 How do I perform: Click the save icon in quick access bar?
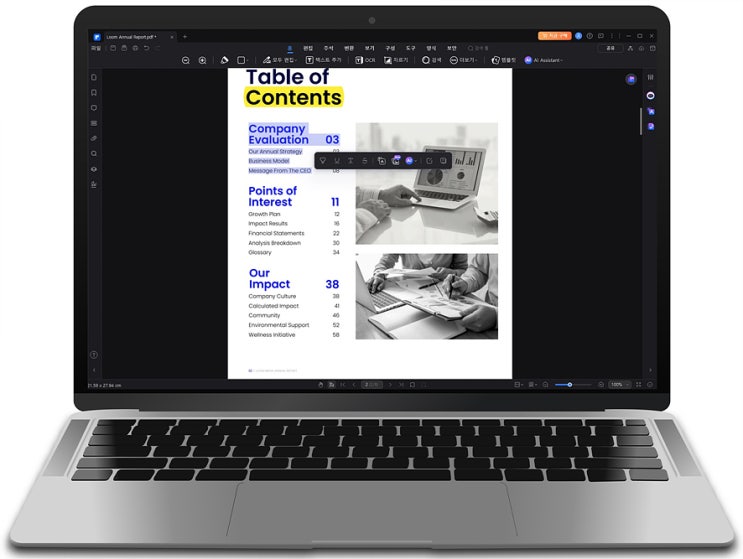[x=113, y=48]
